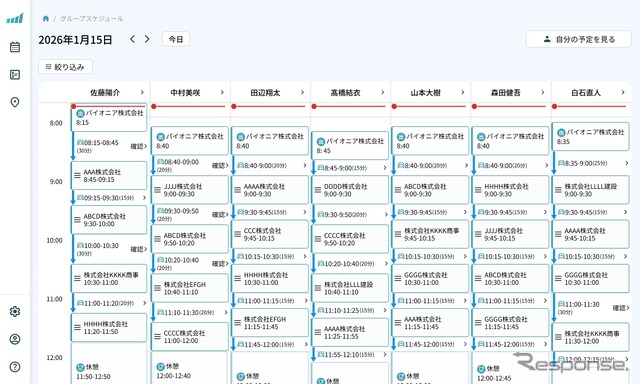The height and width of the screenshot is (384, 640).
Task: Open DDDD株式会社 9:00-9:30 appointment
Action: [350, 190]
